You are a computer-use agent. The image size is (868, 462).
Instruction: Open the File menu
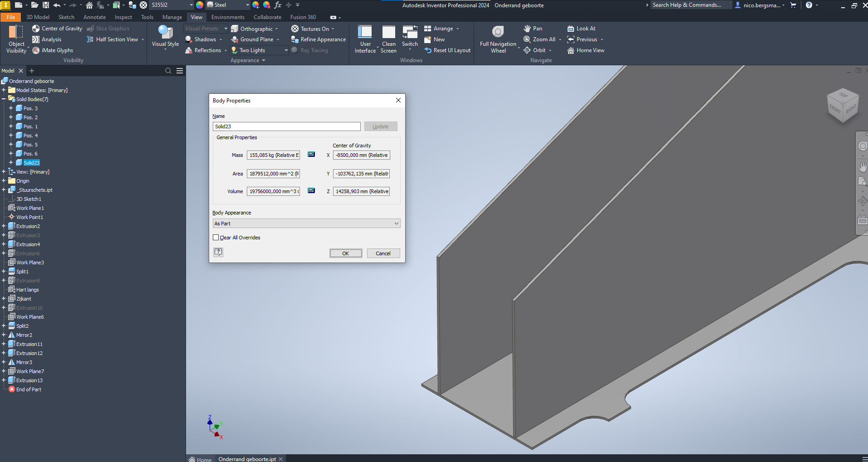[10, 17]
